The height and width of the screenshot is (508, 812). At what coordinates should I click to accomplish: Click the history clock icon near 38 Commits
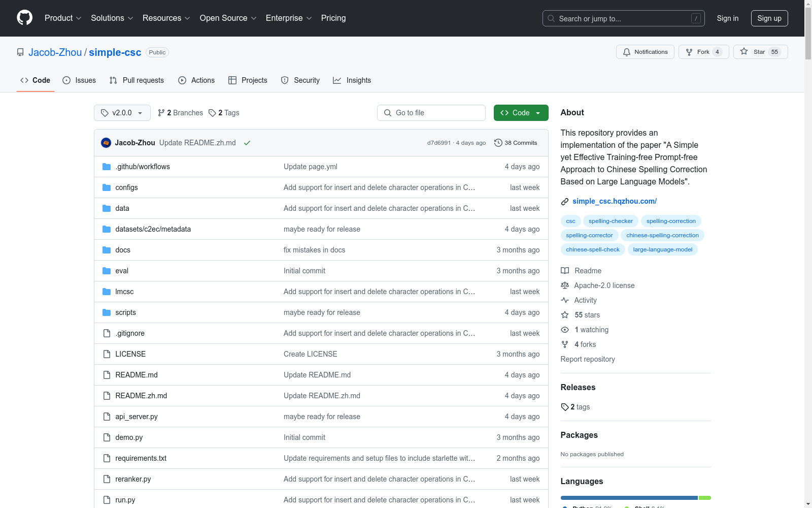tap(498, 143)
